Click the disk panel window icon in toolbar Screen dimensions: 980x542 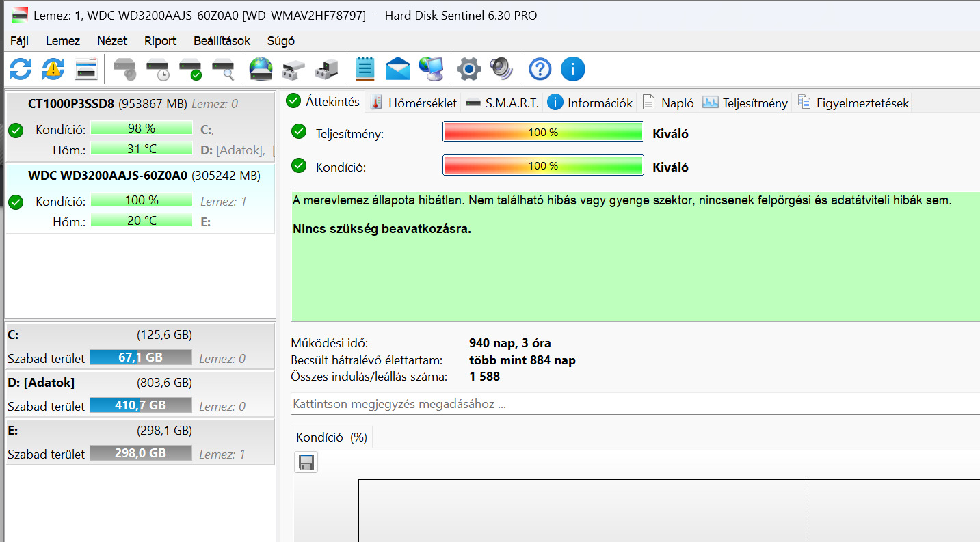[x=86, y=68]
